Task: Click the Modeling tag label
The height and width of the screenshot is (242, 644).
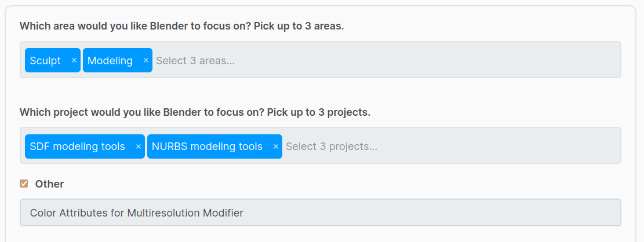Action: click(x=110, y=60)
